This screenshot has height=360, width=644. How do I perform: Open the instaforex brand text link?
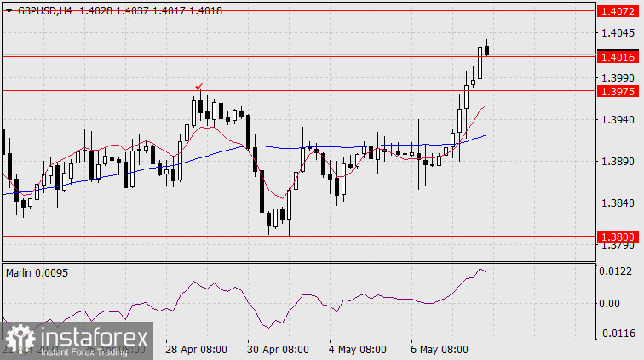click(x=93, y=337)
